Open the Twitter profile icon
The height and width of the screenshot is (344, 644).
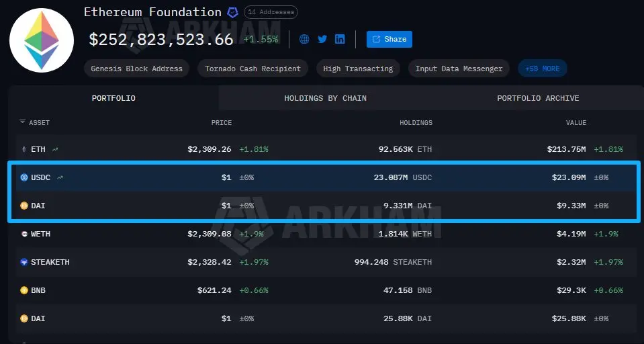point(322,39)
